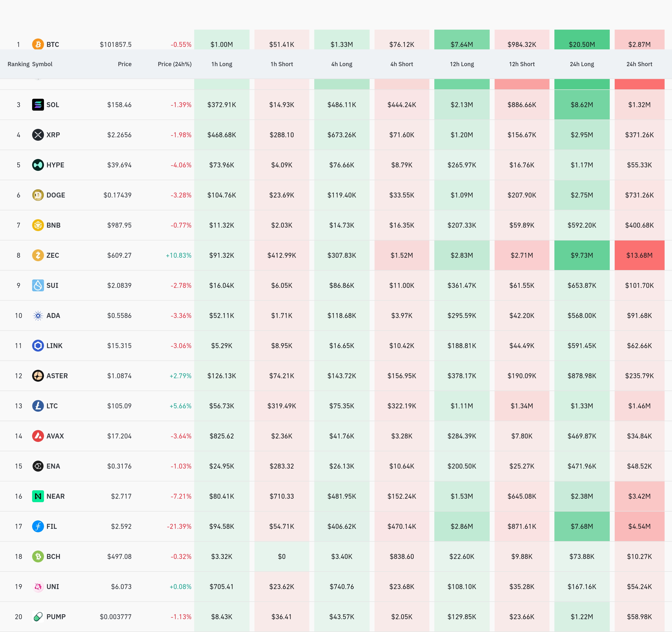Viewport: 672px width, 632px height.
Task: Click the BNB coin icon
Action: (38, 225)
